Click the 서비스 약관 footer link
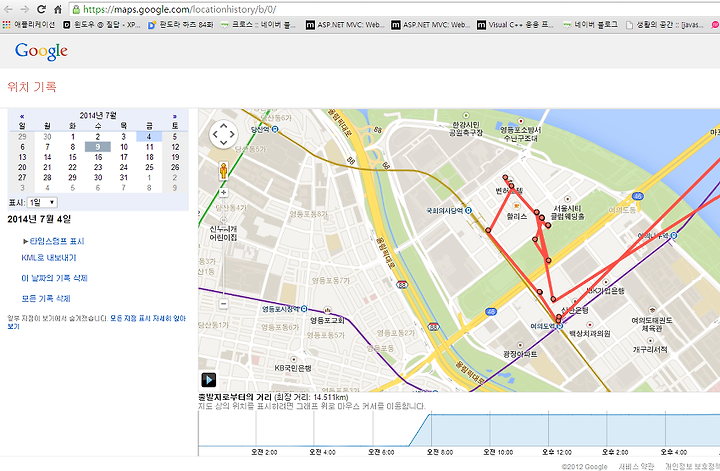Viewport: 720px width, 471px height. pos(636,466)
